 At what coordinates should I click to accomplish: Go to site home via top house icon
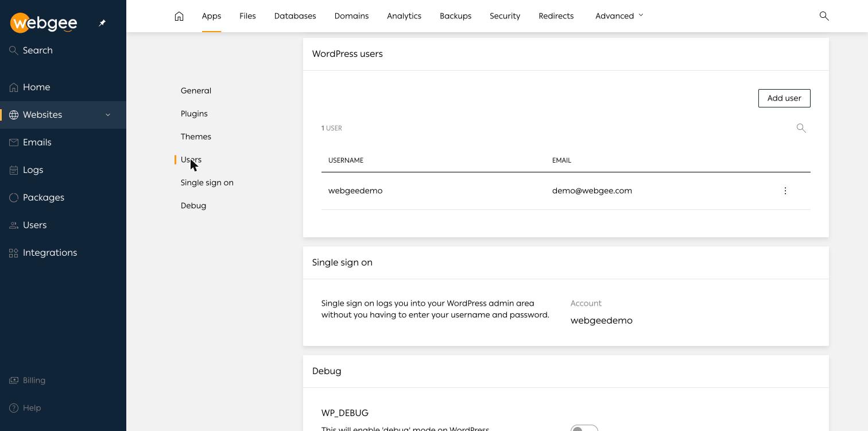click(x=179, y=16)
